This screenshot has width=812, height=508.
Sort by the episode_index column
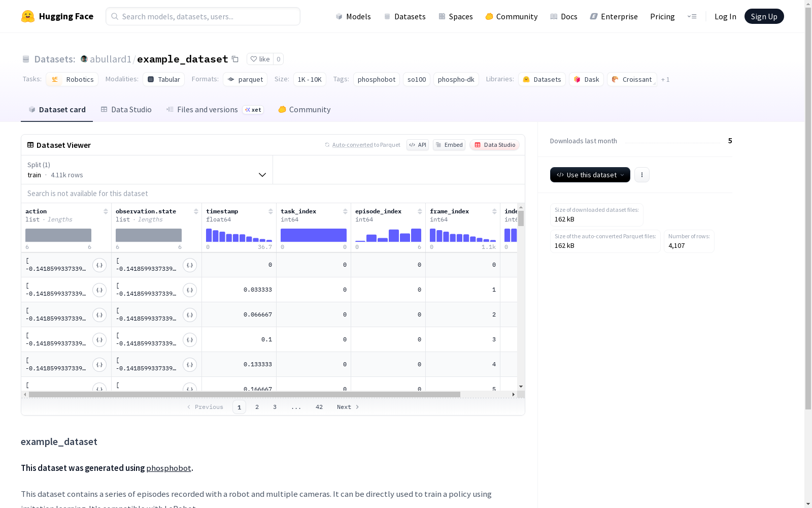click(x=420, y=211)
